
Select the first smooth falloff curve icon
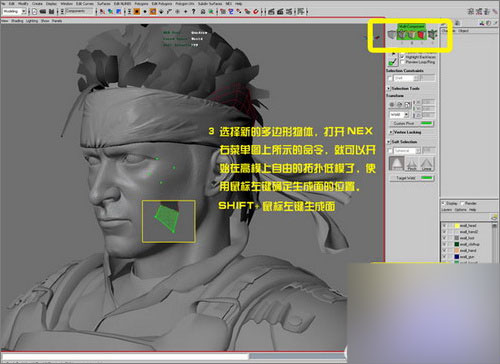(397, 163)
